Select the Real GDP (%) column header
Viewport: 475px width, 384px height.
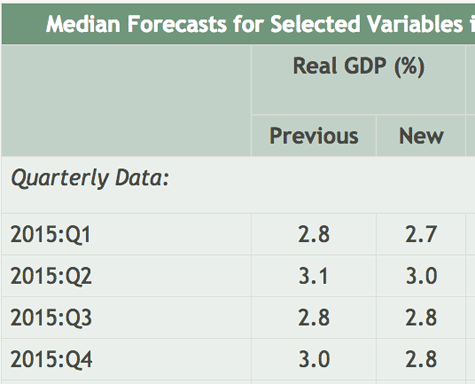pos(358,66)
